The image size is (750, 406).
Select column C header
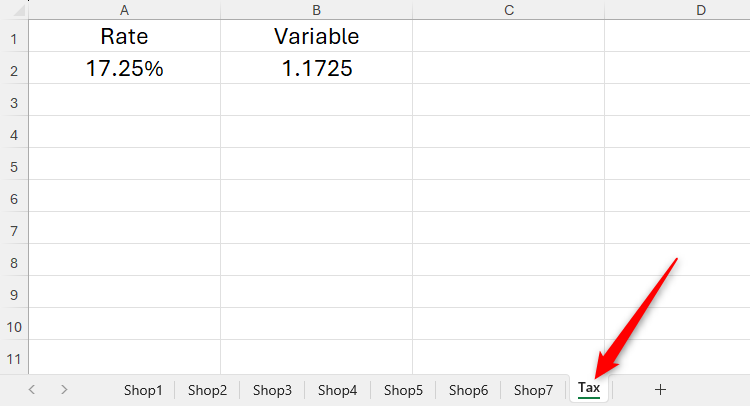click(508, 10)
